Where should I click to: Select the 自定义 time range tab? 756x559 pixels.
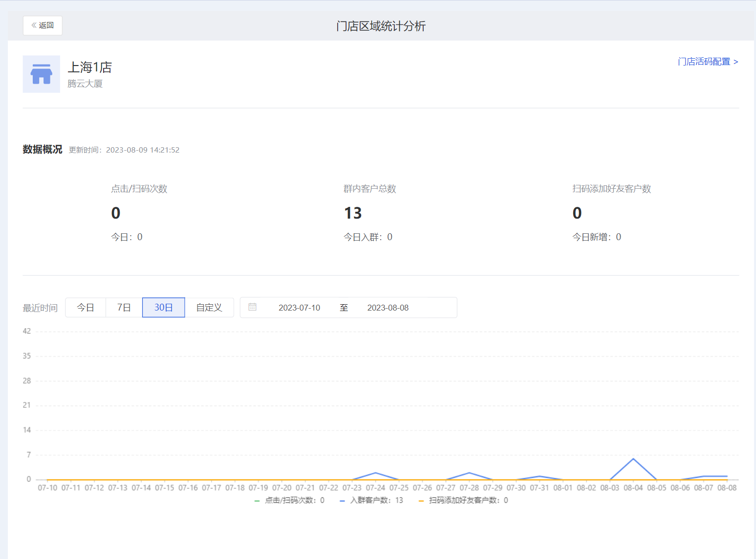point(209,308)
